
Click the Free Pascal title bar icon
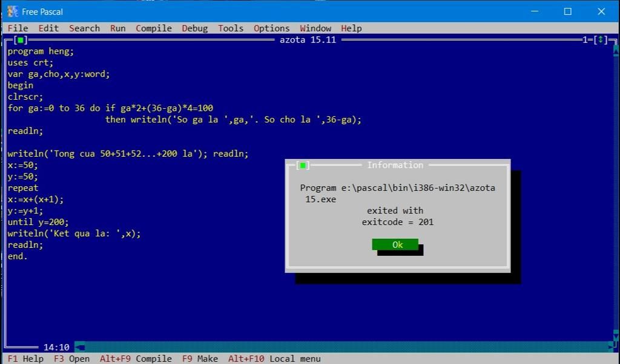coord(12,11)
